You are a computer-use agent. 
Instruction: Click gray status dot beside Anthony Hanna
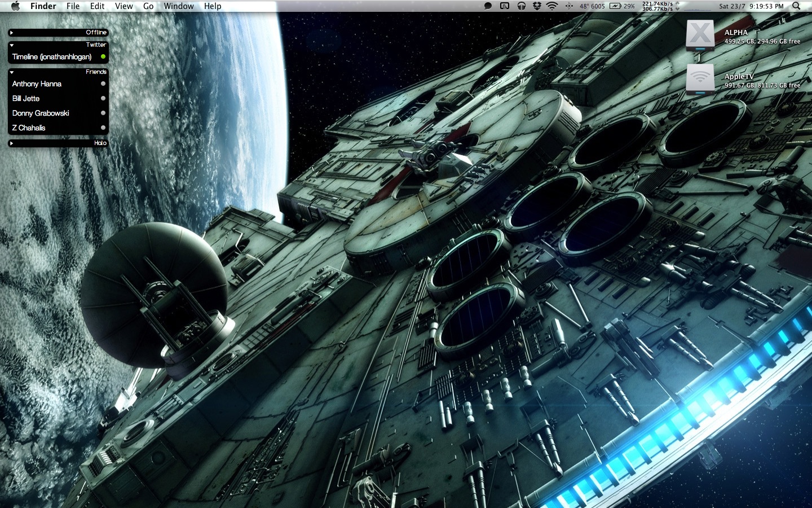(x=103, y=84)
